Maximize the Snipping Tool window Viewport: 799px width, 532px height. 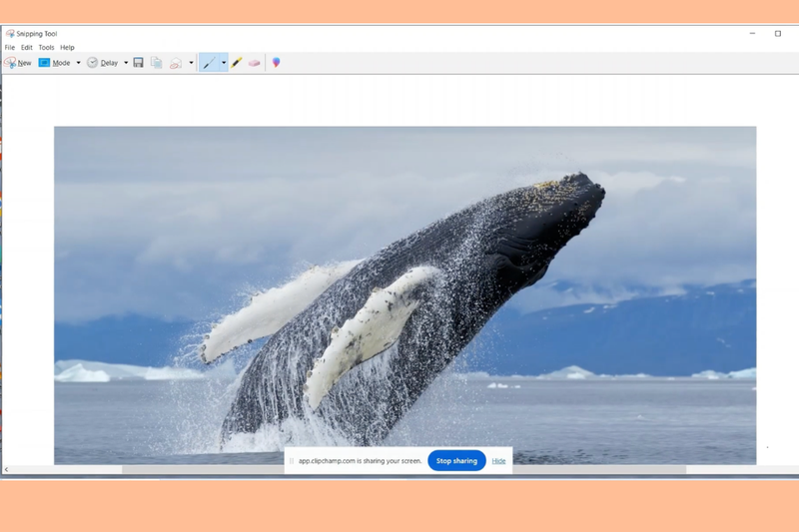(x=778, y=34)
